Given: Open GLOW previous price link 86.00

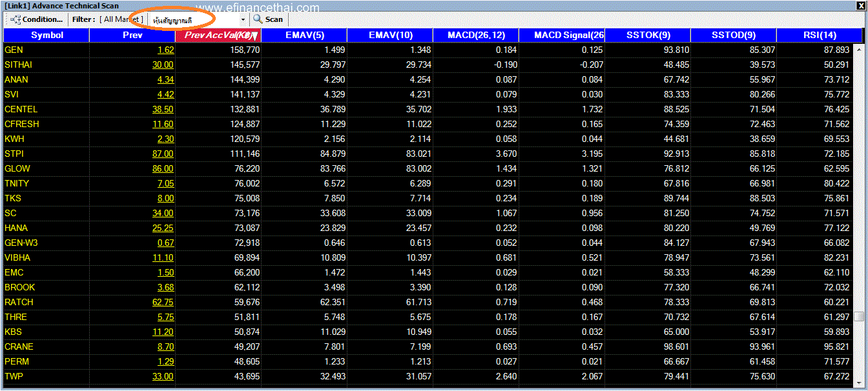Looking at the screenshot, I should click(x=163, y=168).
